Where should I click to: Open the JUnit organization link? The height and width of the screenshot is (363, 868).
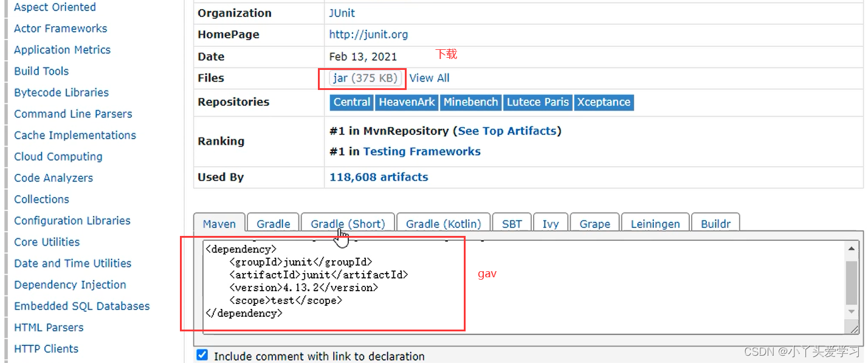coord(342,13)
